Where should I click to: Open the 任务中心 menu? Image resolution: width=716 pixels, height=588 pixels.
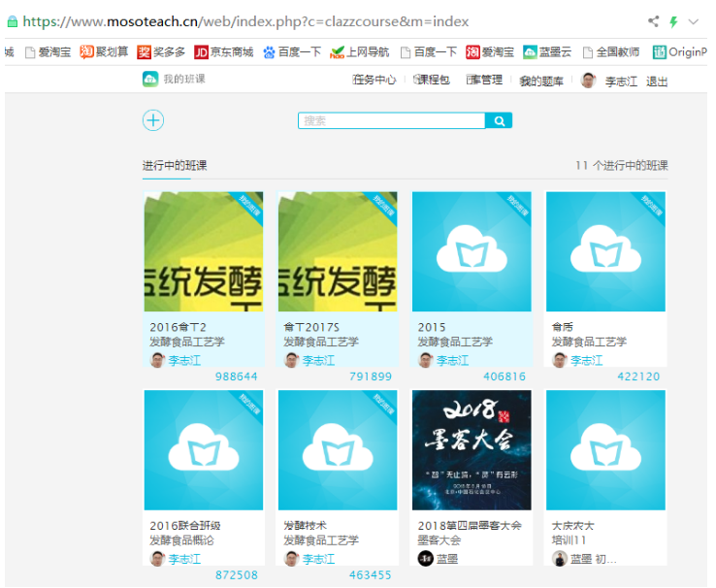pyautogui.click(x=374, y=81)
